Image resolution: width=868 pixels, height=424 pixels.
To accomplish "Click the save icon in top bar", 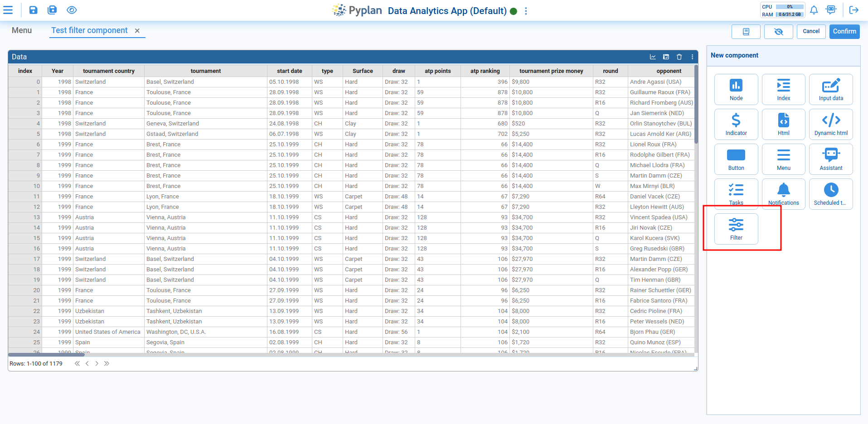I will pos(34,10).
